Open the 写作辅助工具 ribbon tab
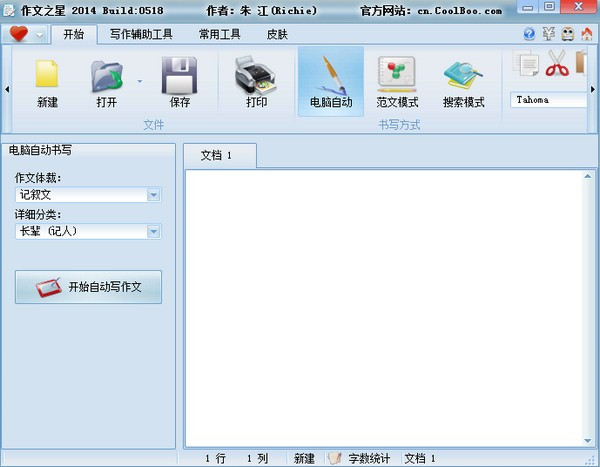This screenshot has width=600, height=467. point(141,34)
